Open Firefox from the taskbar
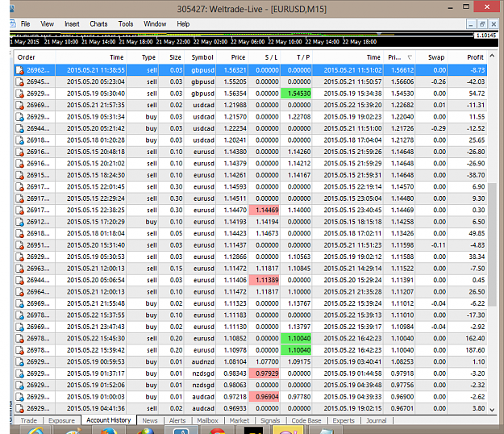 (109, 430)
